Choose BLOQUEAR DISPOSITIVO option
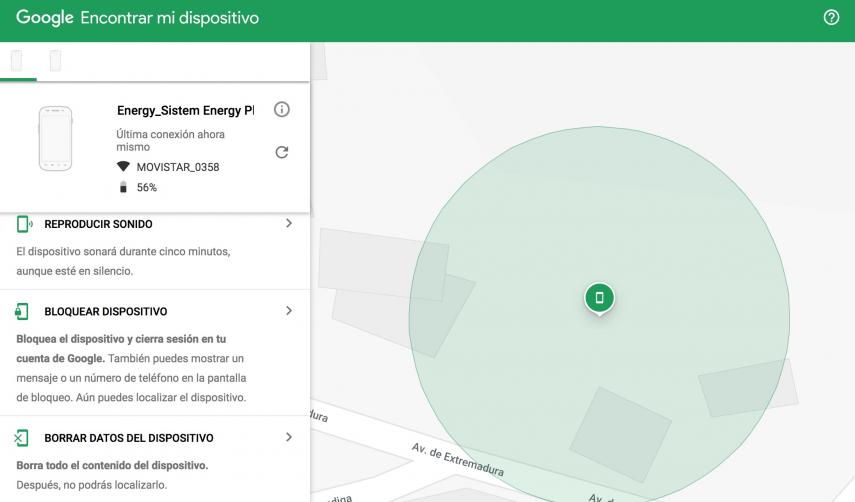855x502 pixels. (x=106, y=311)
